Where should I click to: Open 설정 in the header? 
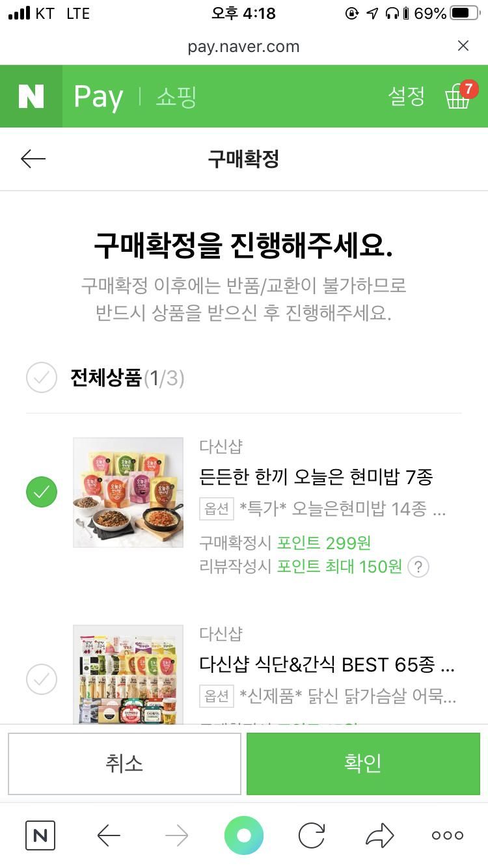pos(406,96)
